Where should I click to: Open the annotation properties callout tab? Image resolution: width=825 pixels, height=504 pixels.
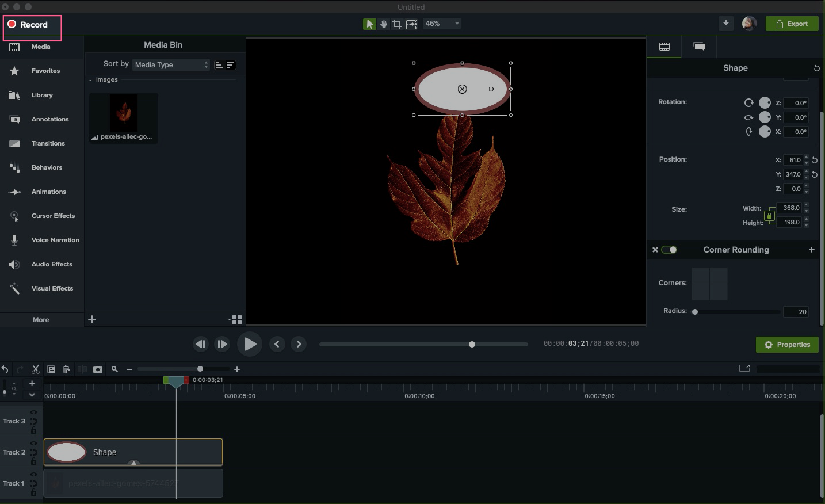point(700,47)
